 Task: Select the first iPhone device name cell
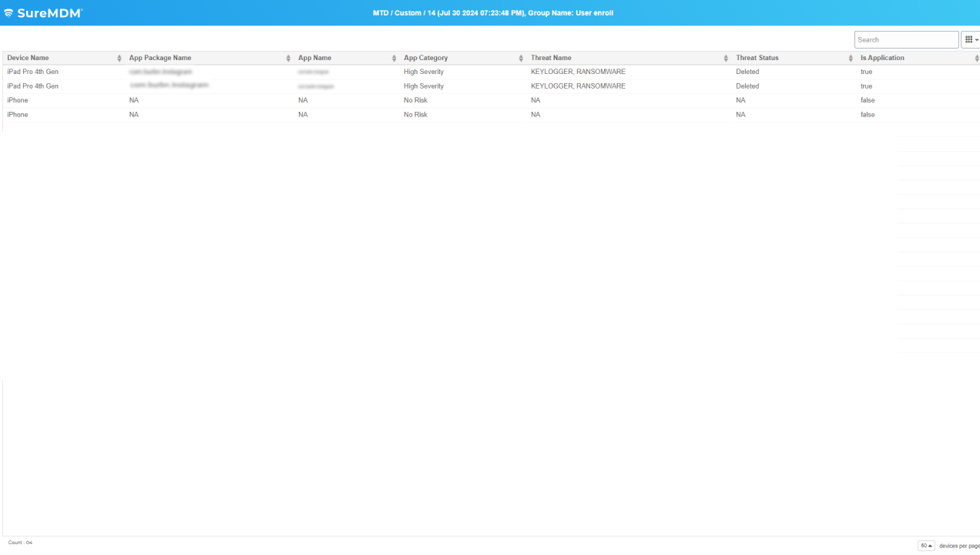(18, 100)
